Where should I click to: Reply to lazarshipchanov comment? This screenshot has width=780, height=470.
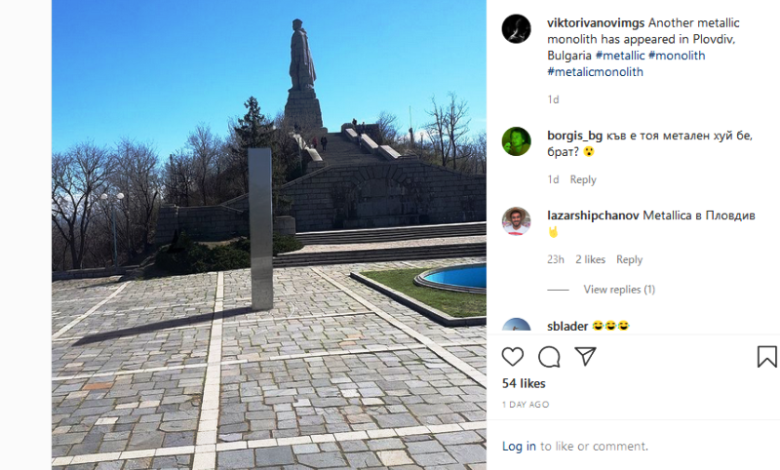(x=629, y=259)
